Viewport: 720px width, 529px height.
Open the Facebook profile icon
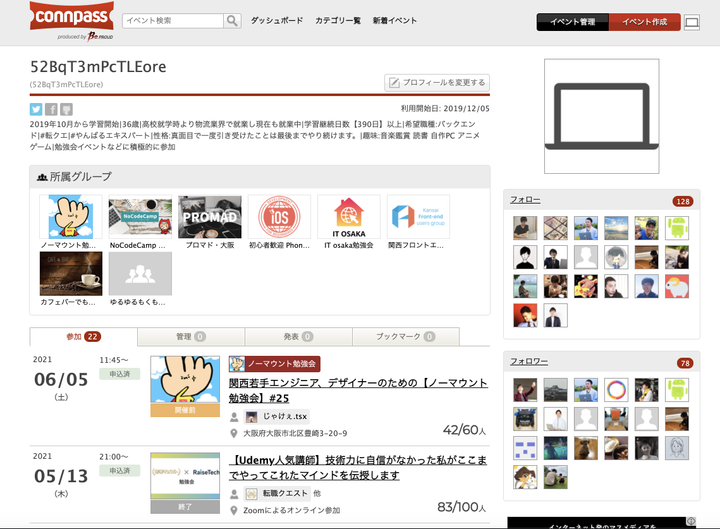[x=51, y=109]
